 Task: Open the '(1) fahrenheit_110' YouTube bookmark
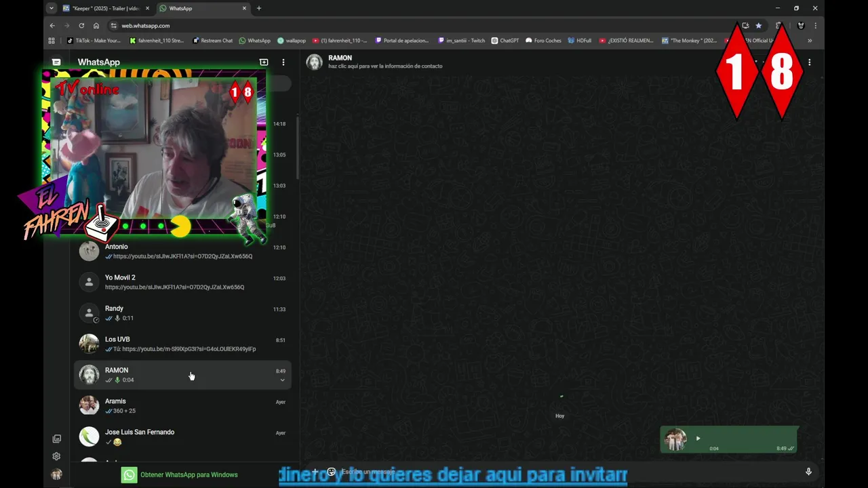pyautogui.click(x=340, y=41)
